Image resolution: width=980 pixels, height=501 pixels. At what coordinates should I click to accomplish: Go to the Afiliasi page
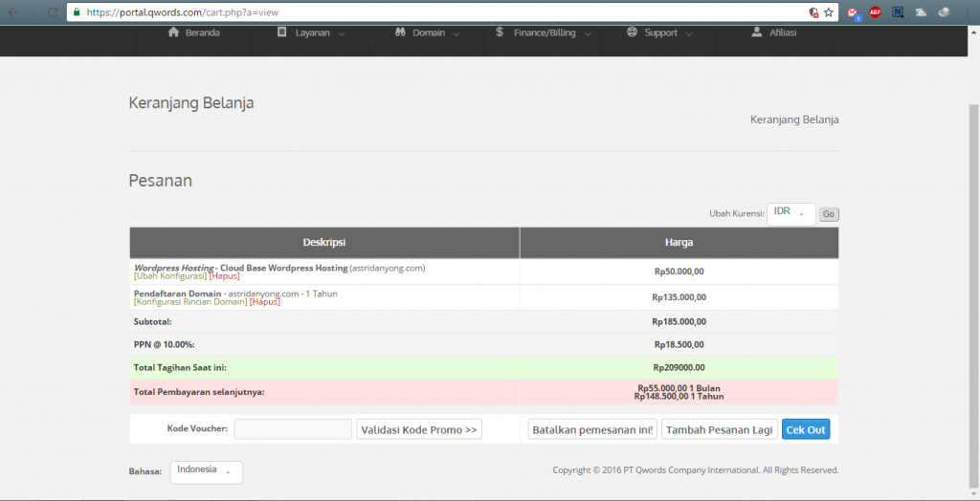point(775,33)
